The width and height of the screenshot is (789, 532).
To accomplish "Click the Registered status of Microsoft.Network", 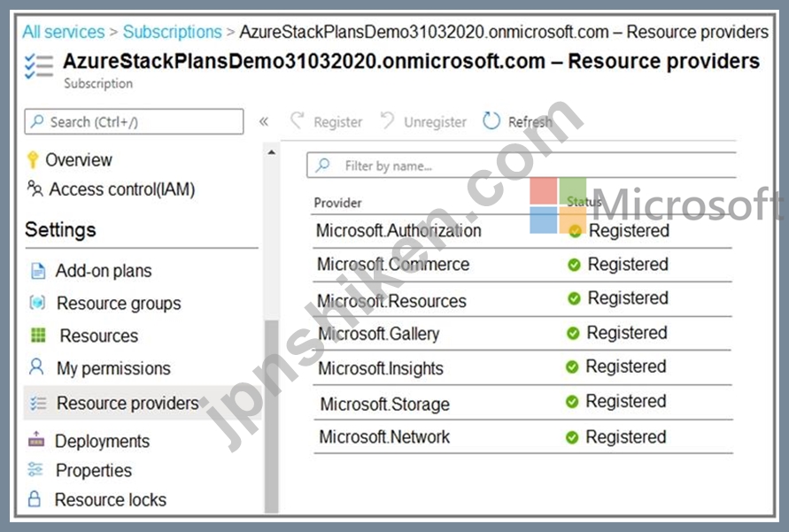I will (626, 437).
